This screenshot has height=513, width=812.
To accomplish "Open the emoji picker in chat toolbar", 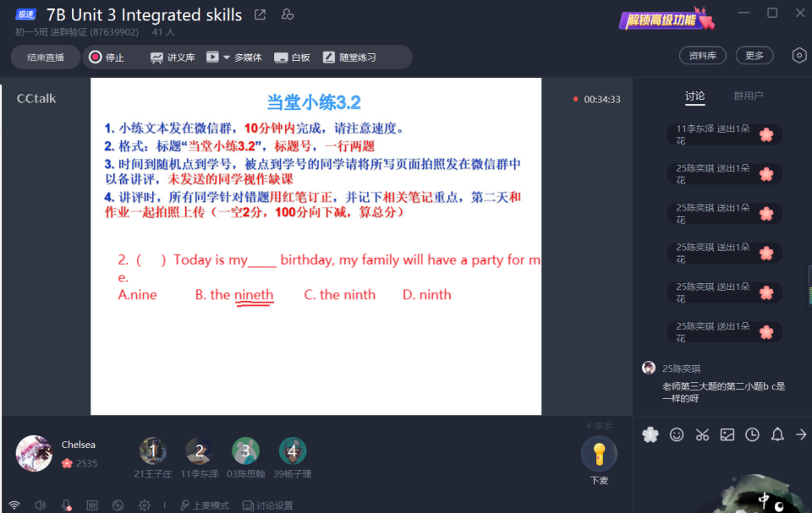I will [677, 435].
